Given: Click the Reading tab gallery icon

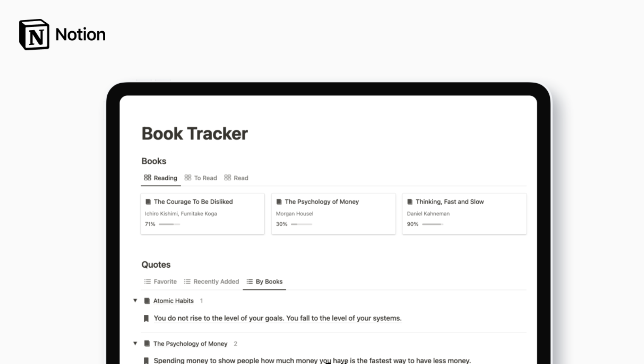Looking at the screenshot, I should pyautogui.click(x=148, y=177).
